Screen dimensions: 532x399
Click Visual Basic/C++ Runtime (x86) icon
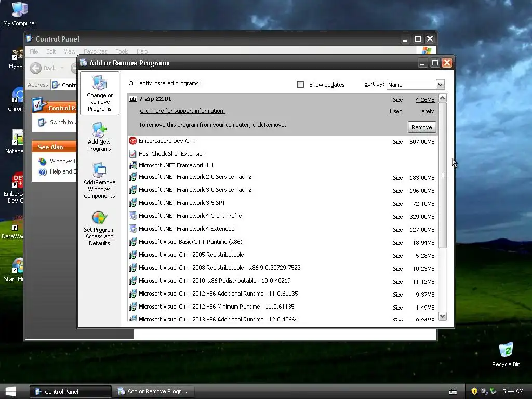(x=133, y=242)
